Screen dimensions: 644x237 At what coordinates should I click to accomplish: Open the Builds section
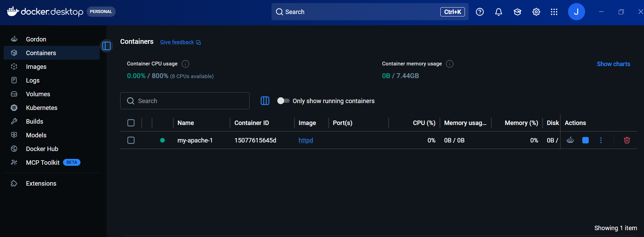tap(51, 121)
